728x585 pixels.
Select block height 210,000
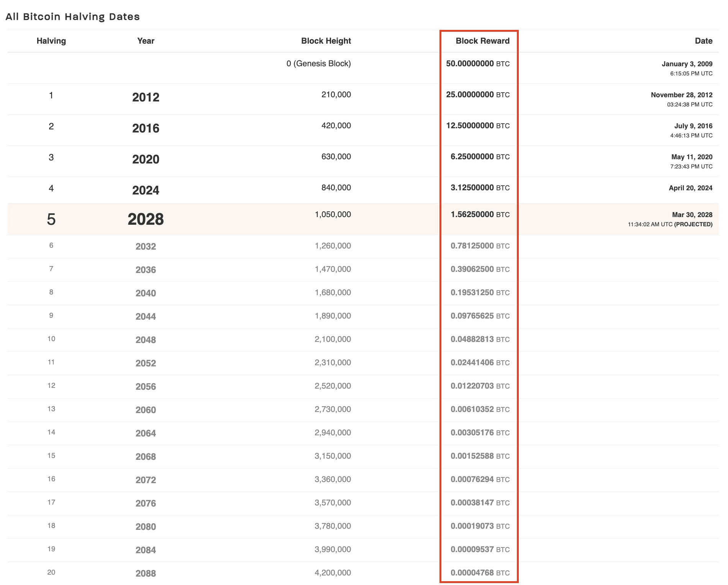[x=336, y=95]
